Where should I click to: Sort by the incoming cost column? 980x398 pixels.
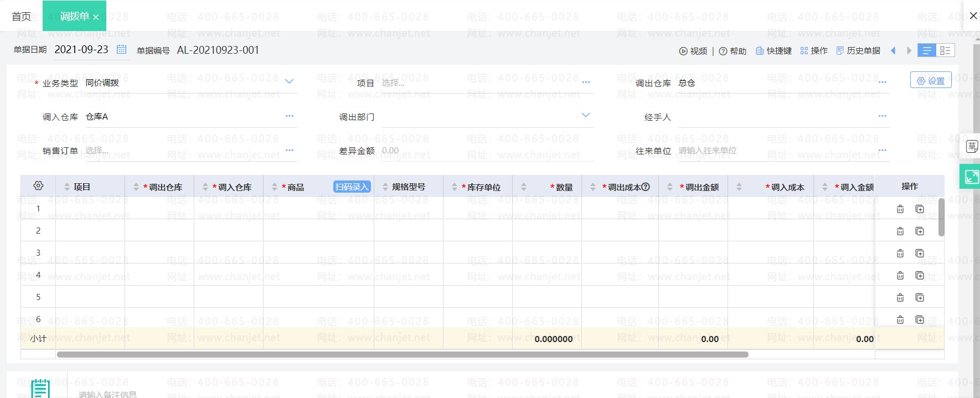click(x=739, y=187)
